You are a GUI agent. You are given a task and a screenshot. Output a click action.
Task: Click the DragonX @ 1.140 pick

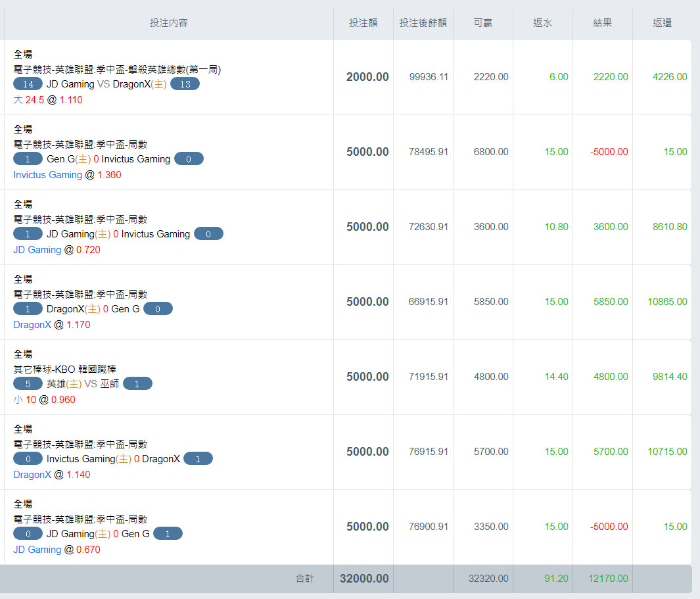pyautogui.click(x=52, y=475)
